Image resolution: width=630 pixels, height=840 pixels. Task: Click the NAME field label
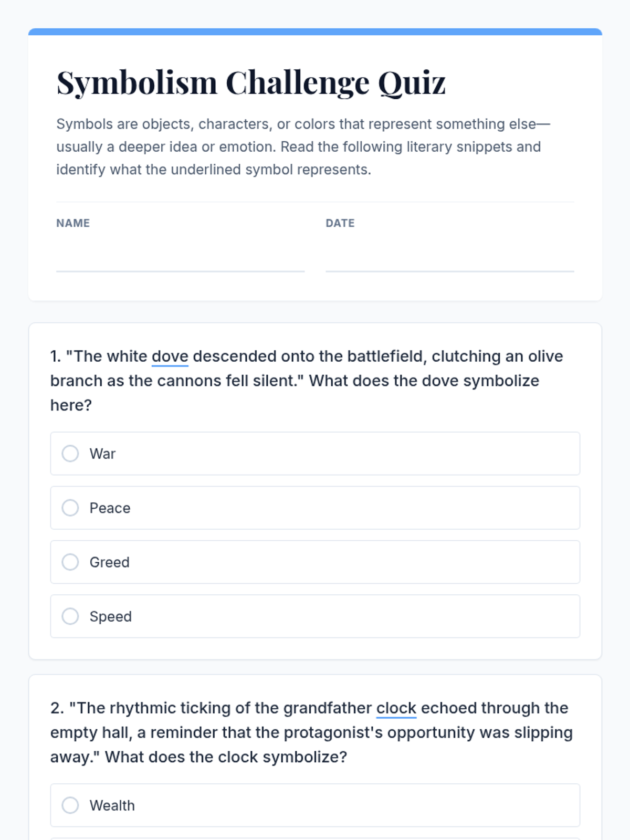coord(73,223)
